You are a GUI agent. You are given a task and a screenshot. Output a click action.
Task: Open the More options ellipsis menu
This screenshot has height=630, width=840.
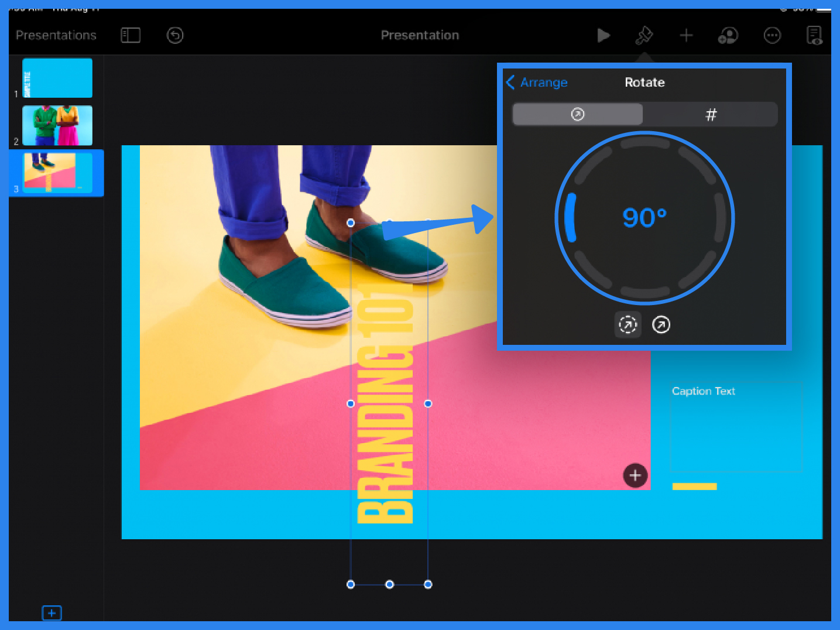[772, 36]
